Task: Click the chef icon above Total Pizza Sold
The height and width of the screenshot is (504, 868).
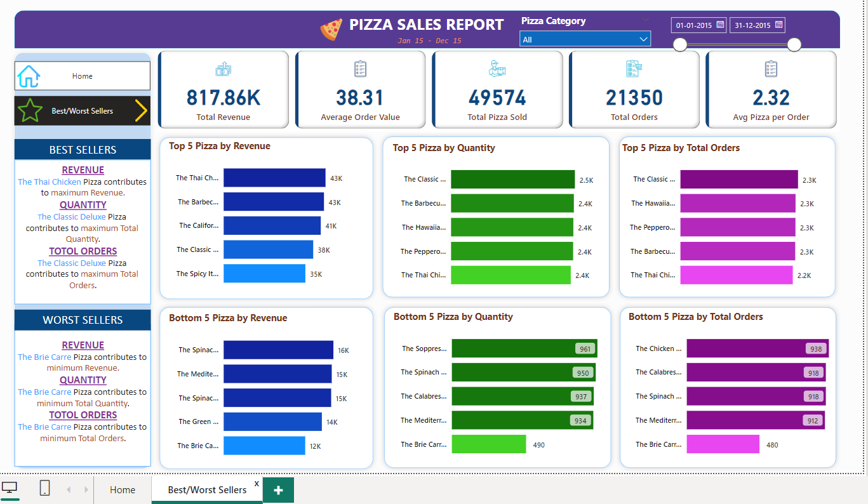Action: pos(498,68)
